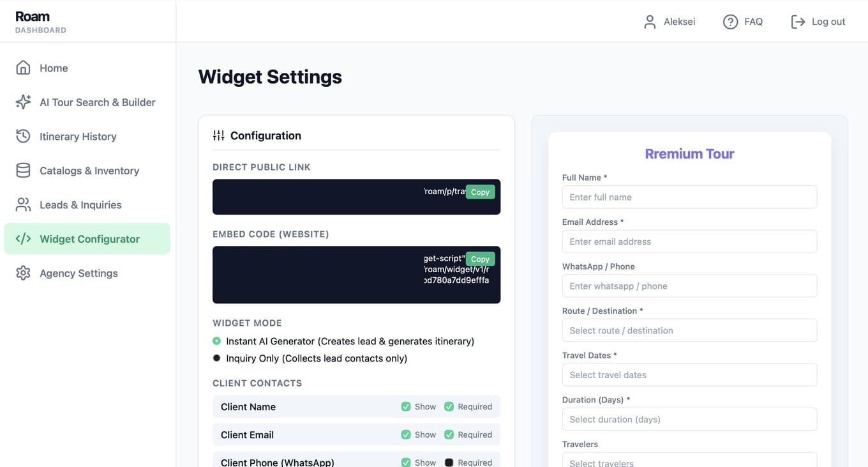Image resolution: width=868 pixels, height=467 pixels.
Task: Select the Itinerary History clock icon
Action: coord(23,136)
